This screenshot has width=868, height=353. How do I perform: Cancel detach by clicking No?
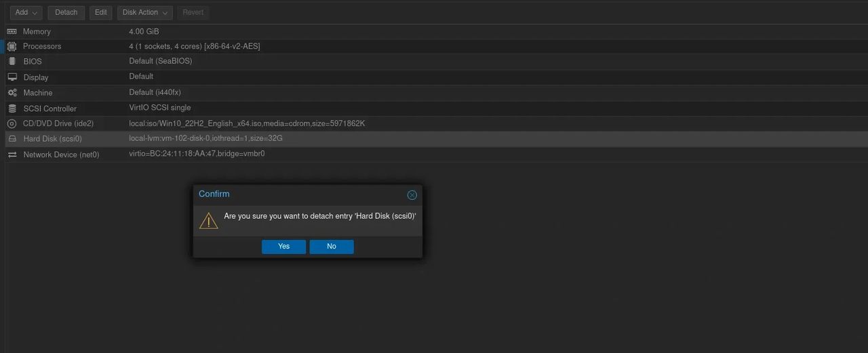pos(332,247)
